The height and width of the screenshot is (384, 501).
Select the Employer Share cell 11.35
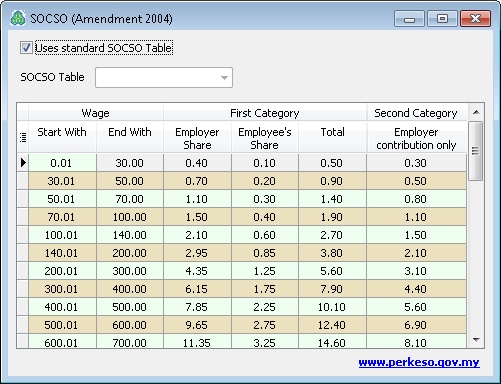[x=197, y=341]
